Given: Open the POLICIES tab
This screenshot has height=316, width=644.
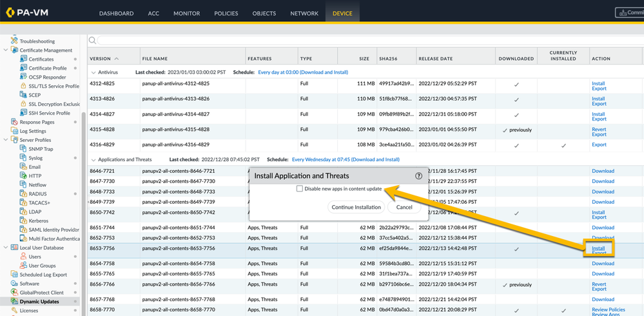Looking at the screenshot, I should [x=226, y=14].
